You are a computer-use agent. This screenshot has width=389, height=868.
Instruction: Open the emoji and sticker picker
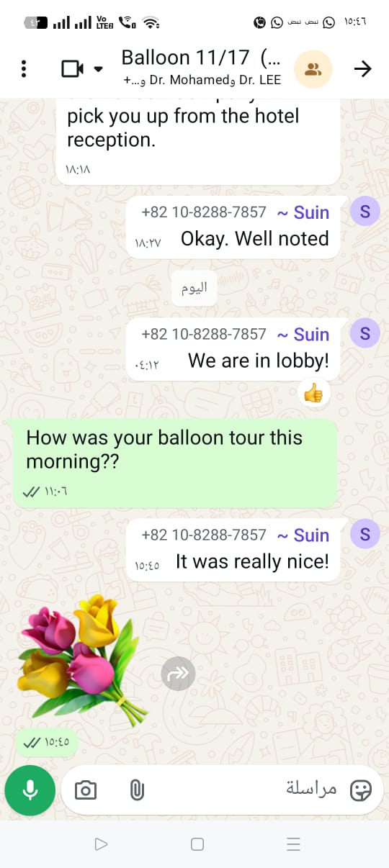pos(360,790)
